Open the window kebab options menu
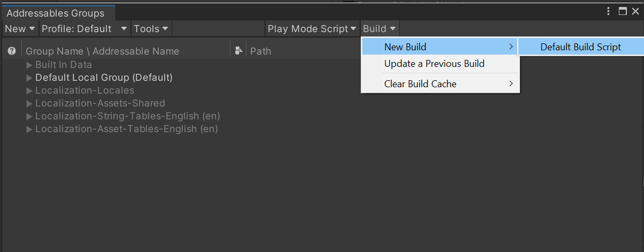The width and height of the screenshot is (644, 252). (x=608, y=11)
